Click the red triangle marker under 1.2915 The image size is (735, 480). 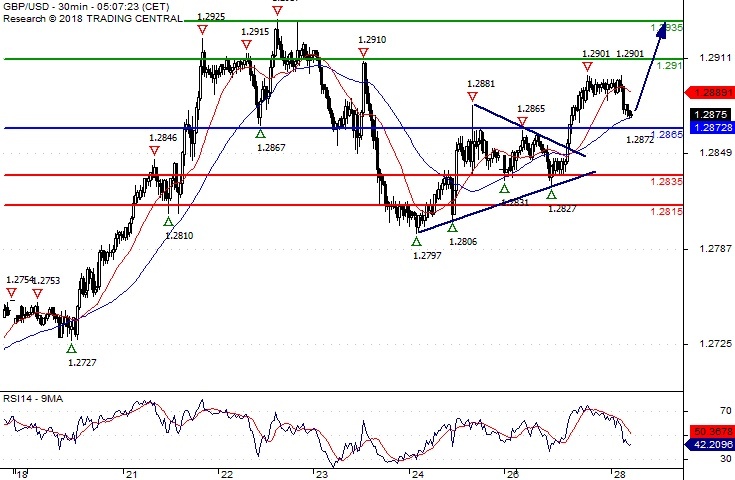tap(247, 45)
